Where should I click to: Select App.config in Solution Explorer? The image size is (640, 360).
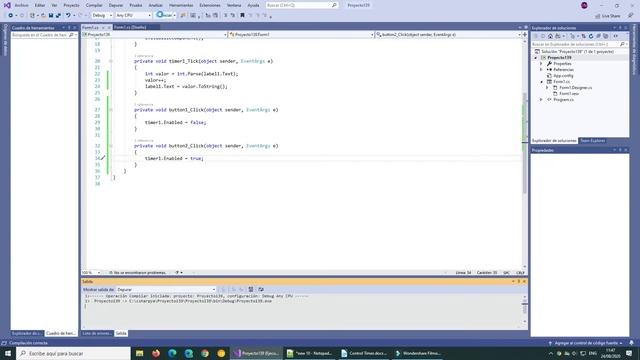[563, 76]
